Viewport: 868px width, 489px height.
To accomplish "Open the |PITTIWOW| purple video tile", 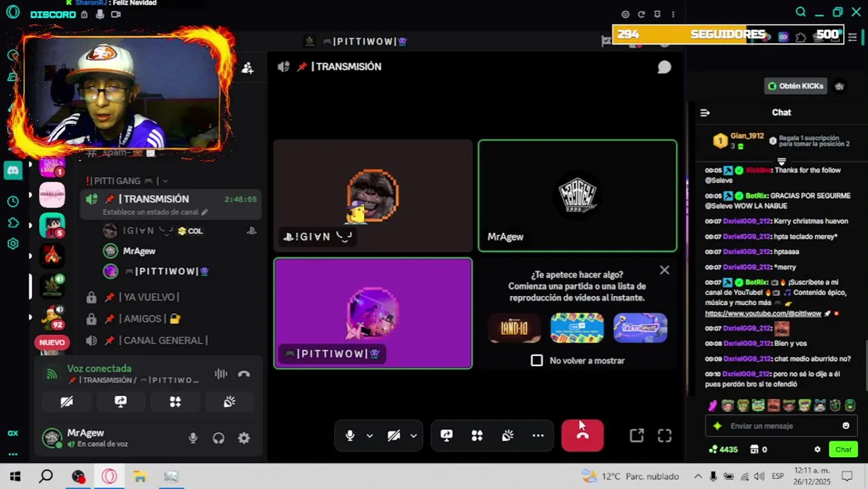I will 373,313.
